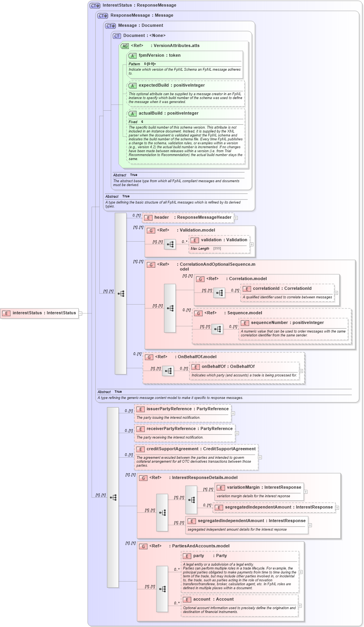
Task: Click 'variation margin details for the interest reponse'
Action: (x=253, y=496)
